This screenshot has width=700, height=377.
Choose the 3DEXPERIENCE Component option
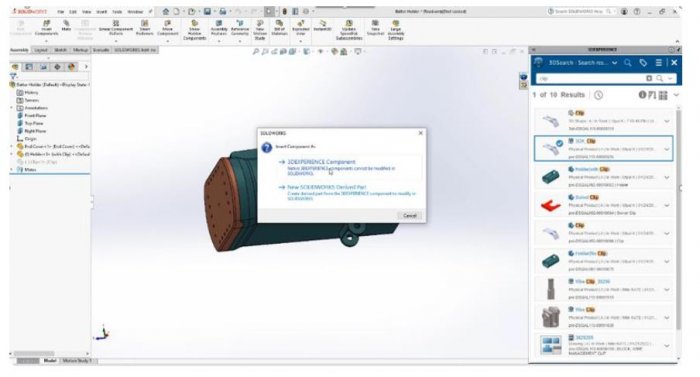[321, 162]
